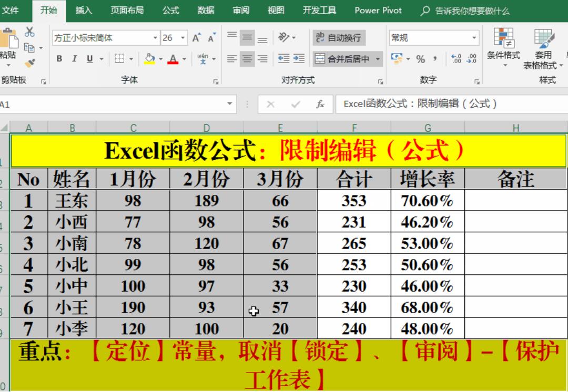
Task: Center text horizontally
Action: [x=247, y=59]
